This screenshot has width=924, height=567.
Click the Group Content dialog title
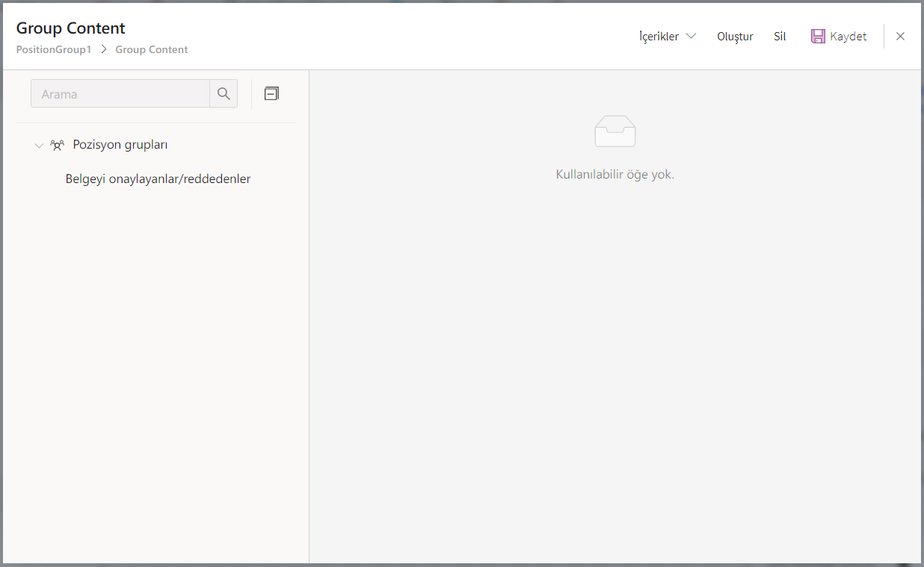click(70, 28)
